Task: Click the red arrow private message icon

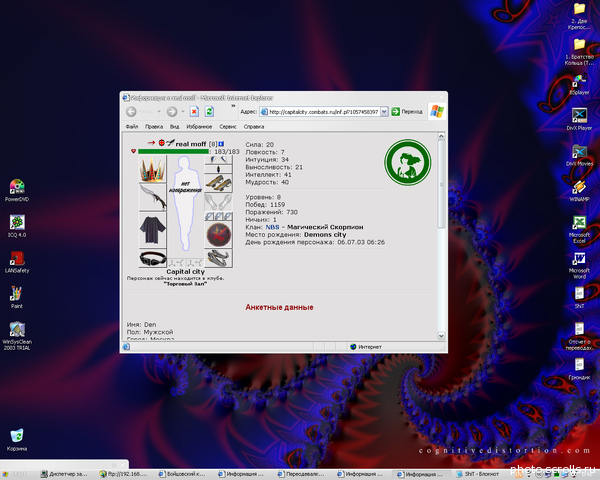Action: [x=151, y=143]
